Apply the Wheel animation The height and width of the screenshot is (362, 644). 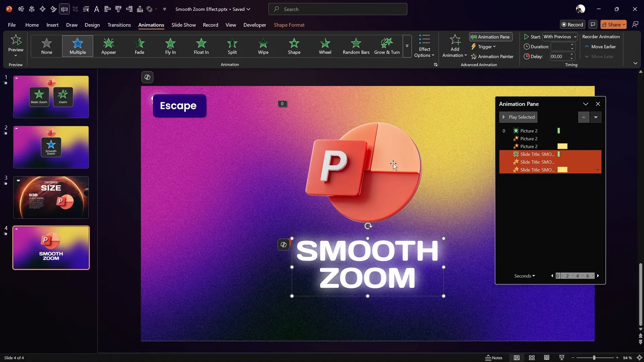(x=325, y=46)
